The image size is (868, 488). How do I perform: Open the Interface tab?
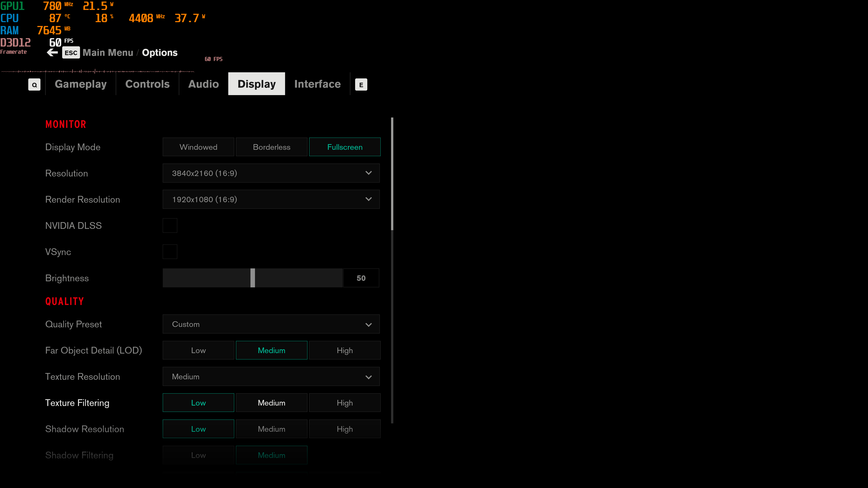(317, 84)
